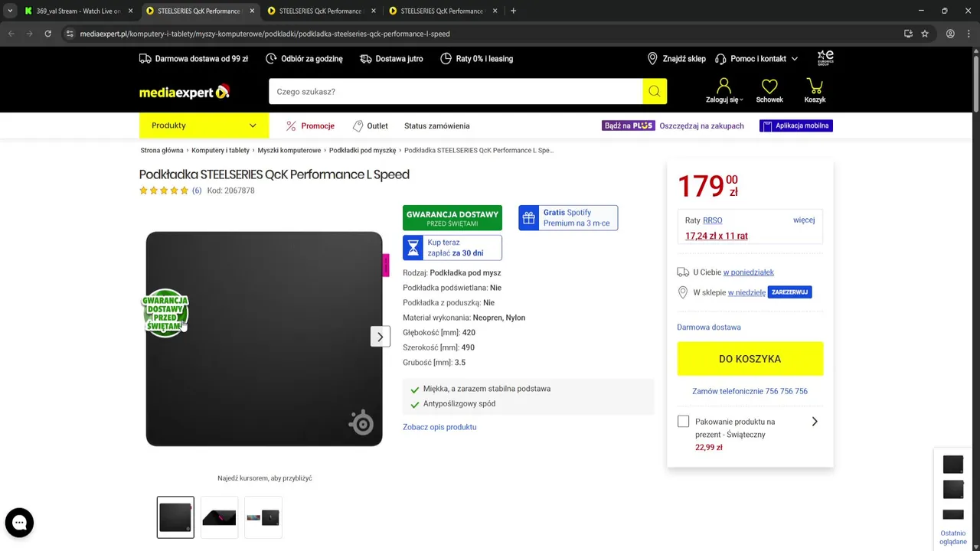Expand the Produkty menu dropdown
The image size is (980, 551).
tap(204, 126)
